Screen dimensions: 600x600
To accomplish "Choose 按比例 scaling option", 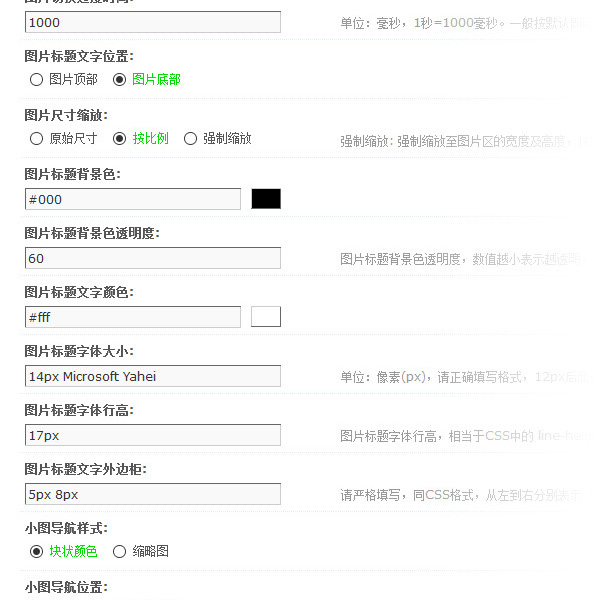I will pyautogui.click(x=120, y=139).
